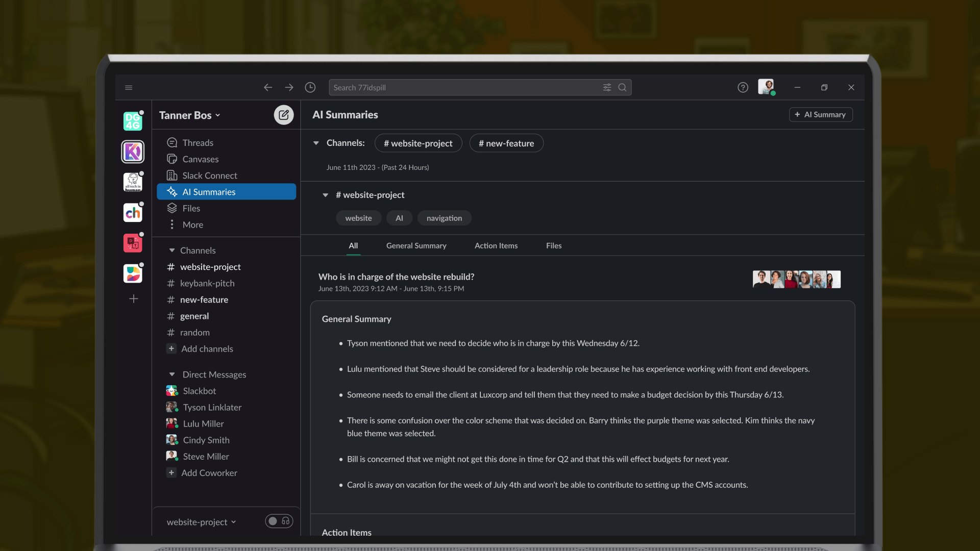
Task: Open the help question mark icon
Action: coord(743,88)
